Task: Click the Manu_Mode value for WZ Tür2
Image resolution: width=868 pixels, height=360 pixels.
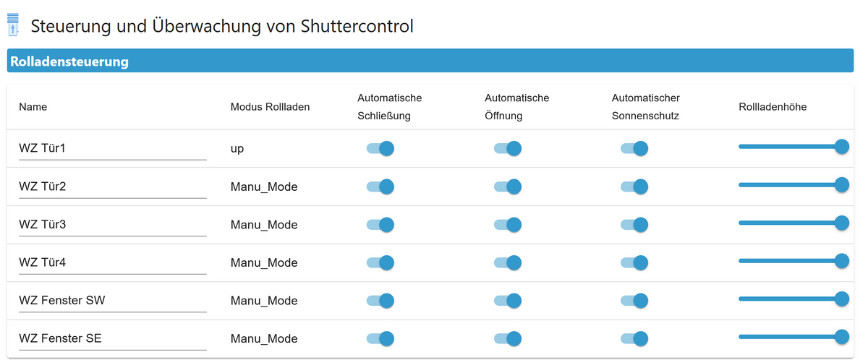Action: coord(264,187)
